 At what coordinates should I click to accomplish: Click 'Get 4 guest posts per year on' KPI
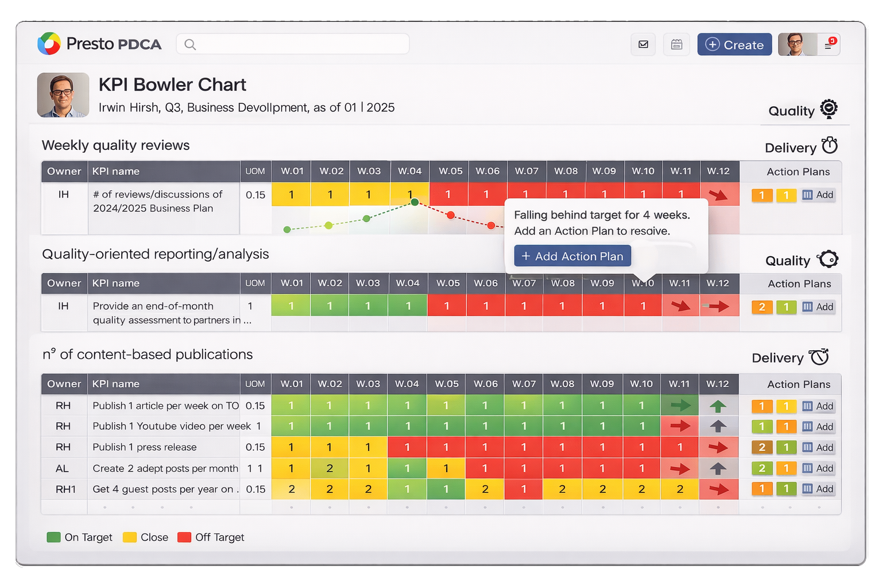(x=165, y=489)
